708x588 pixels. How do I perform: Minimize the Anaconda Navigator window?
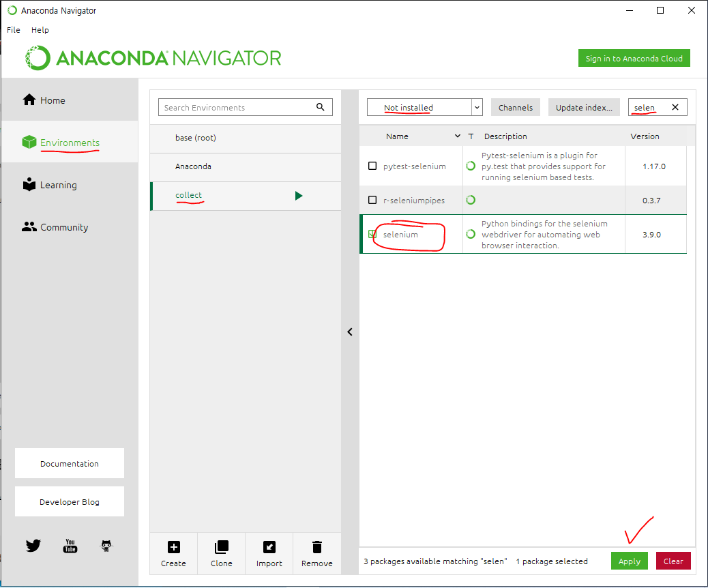coord(630,10)
